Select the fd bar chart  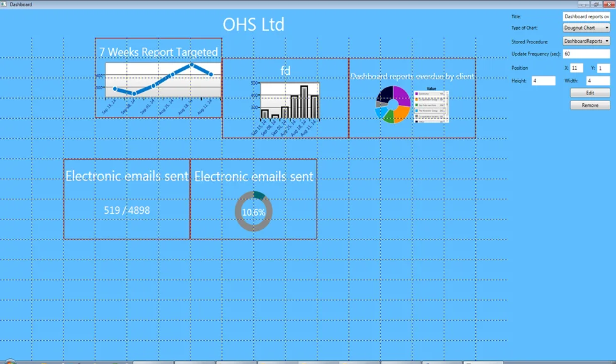[x=285, y=98]
